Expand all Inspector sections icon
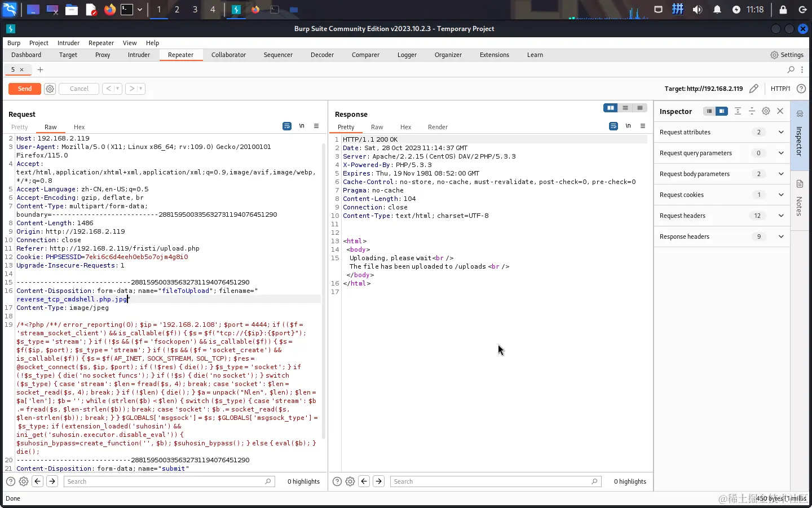This screenshot has height=508, width=812. coord(738,111)
